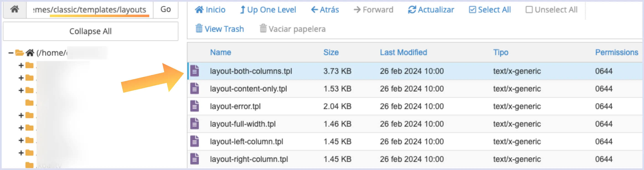This screenshot has width=644, height=170.
Task: Click layout-error.tpl file icon
Action: point(194,106)
